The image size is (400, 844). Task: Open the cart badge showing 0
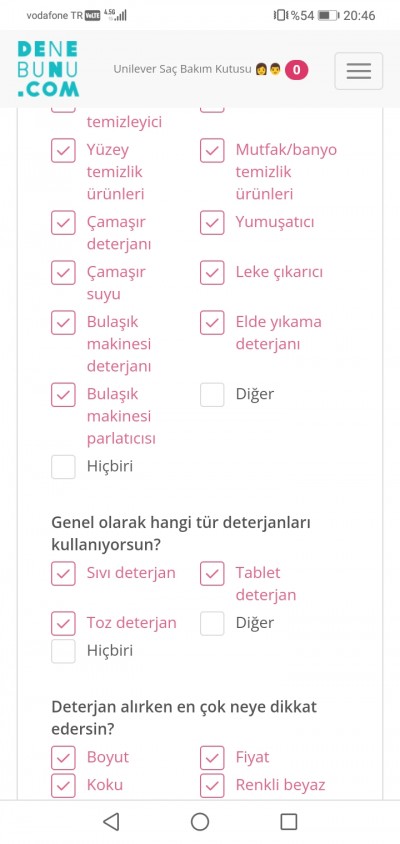[x=297, y=70]
